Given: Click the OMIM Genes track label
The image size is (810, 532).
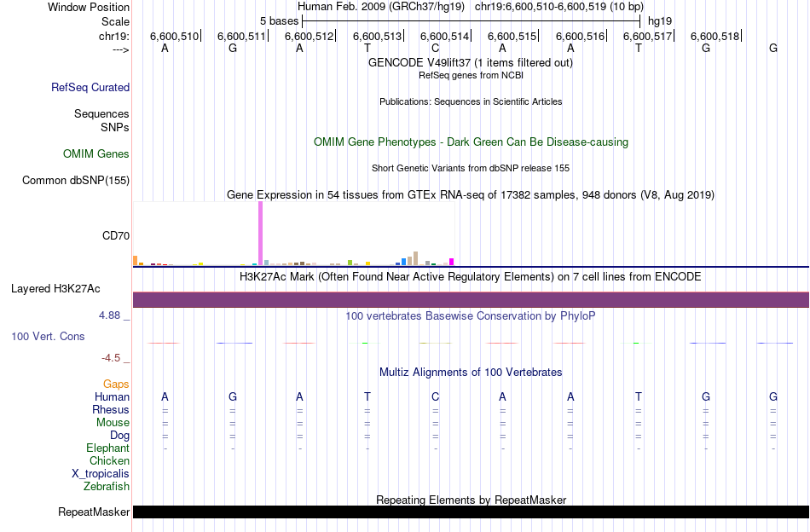Looking at the screenshot, I should 96,154.
